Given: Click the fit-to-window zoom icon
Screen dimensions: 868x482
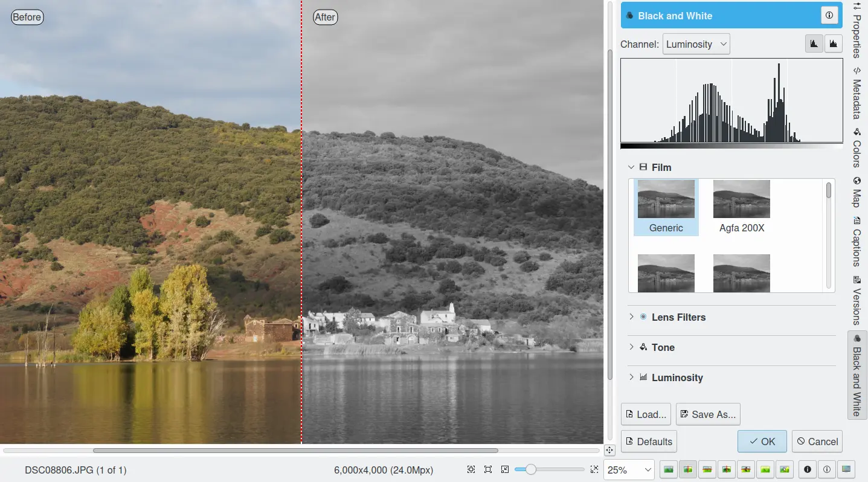Looking at the screenshot, I should (488, 469).
